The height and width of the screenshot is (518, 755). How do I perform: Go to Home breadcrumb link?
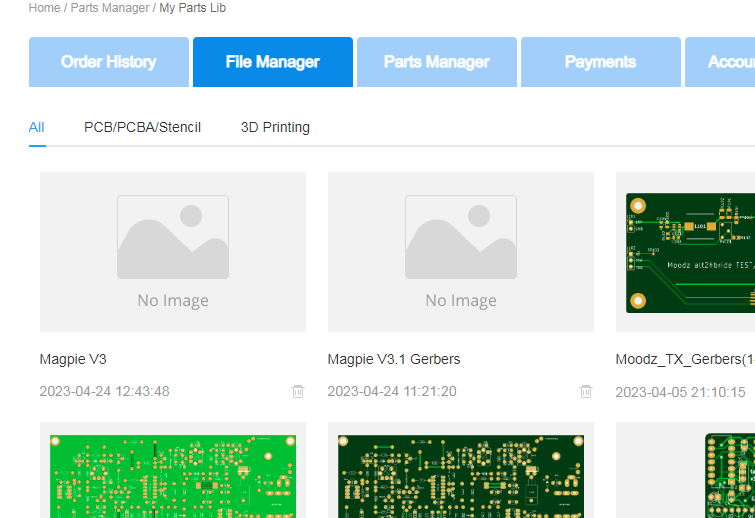click(44, 8)
